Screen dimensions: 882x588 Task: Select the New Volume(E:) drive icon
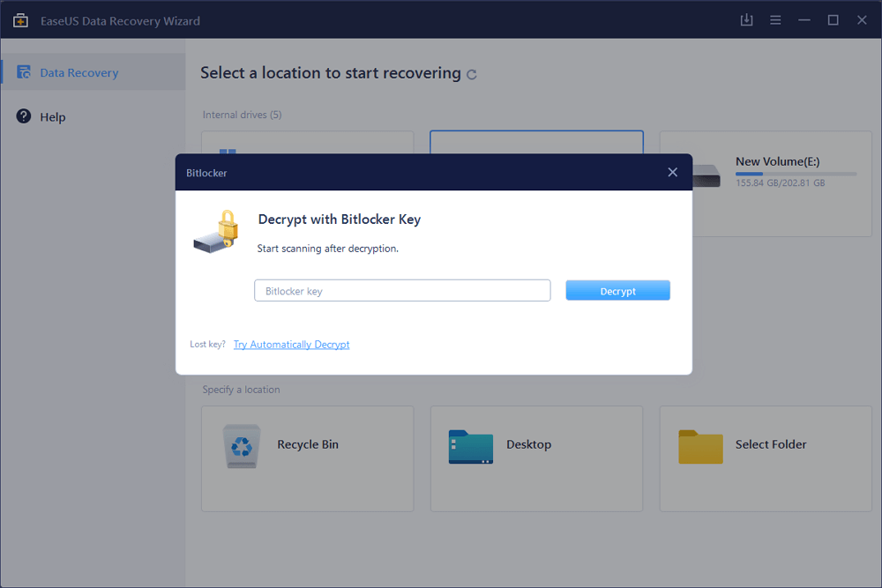coord(705,175)
